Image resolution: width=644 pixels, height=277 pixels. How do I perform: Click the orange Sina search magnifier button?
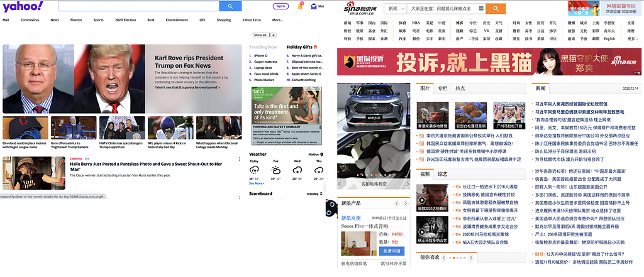tap(496, 9)
